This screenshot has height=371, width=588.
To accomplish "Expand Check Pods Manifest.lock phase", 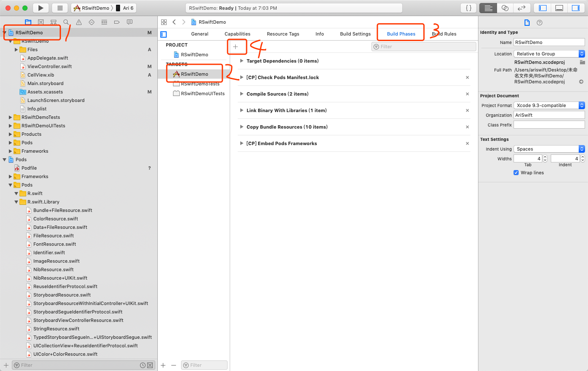I will [x=242, y=77].
